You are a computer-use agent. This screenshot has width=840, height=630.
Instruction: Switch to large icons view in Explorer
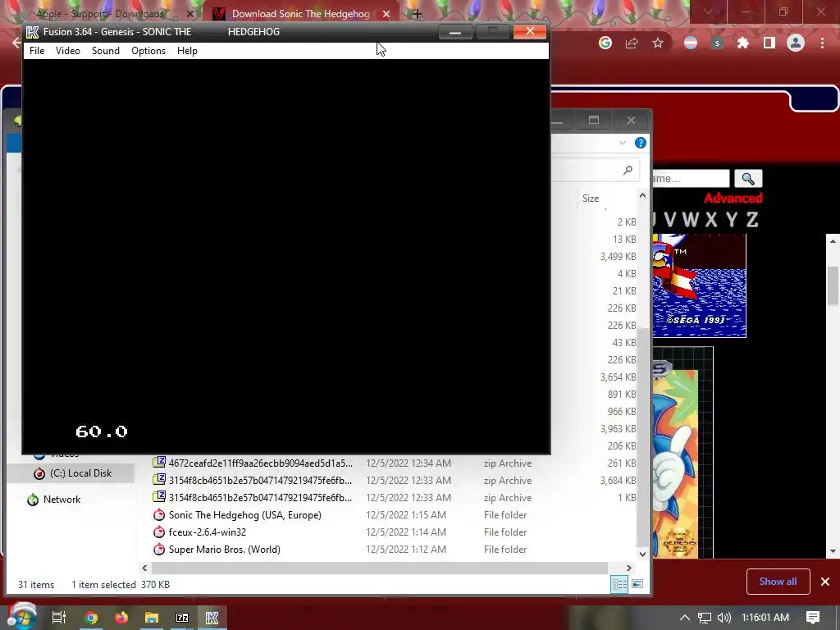click(x=637, y=584)
